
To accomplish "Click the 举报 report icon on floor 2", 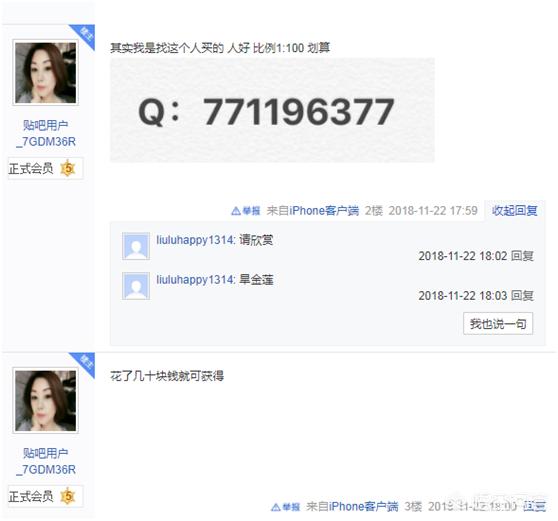I will (x=246, y=211).
